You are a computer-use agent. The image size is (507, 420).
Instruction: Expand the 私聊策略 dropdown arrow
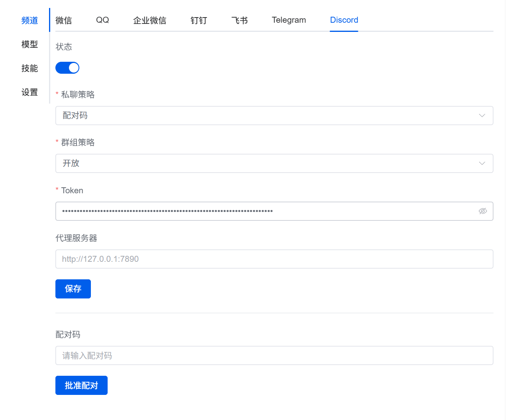481,116
